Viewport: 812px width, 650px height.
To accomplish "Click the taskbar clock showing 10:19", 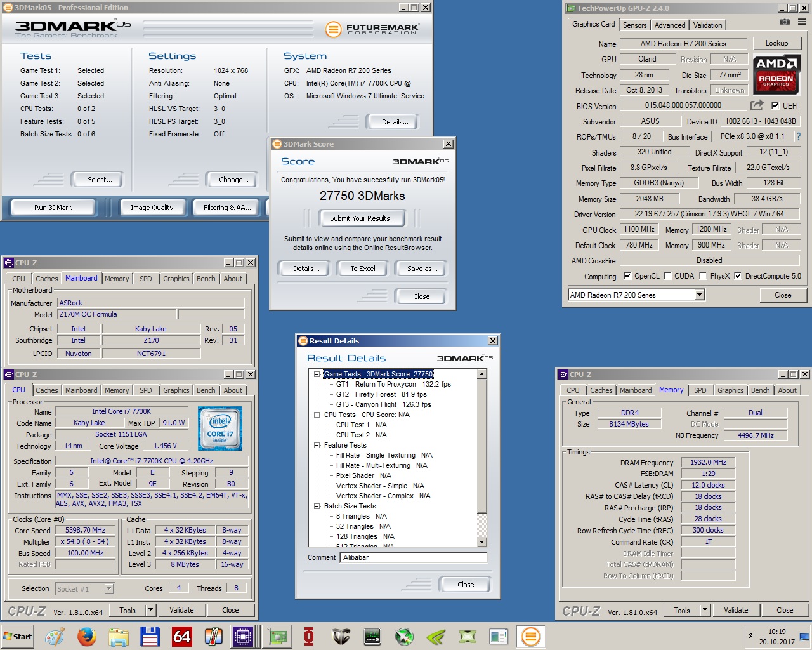I will 776,632.
